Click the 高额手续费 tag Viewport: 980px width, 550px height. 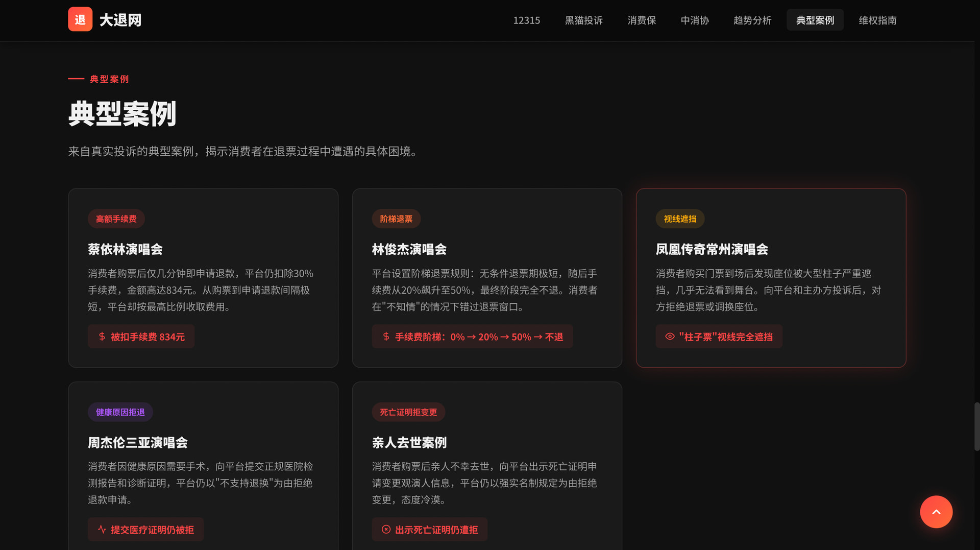tap(116, 219)
